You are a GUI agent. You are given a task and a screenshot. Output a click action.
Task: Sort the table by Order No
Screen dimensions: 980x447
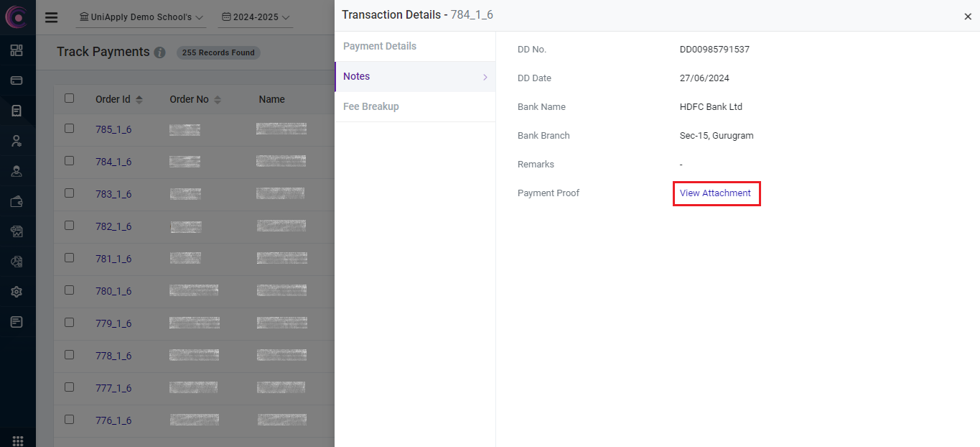click(x=218, y=100)
